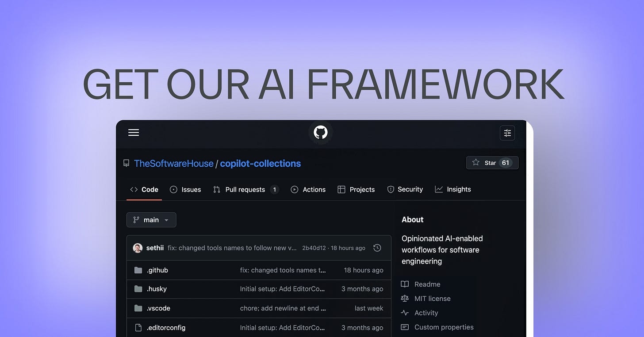Open the main branch dropdown
The width and height of the screenshot is (644, 337).
(151, 220)
